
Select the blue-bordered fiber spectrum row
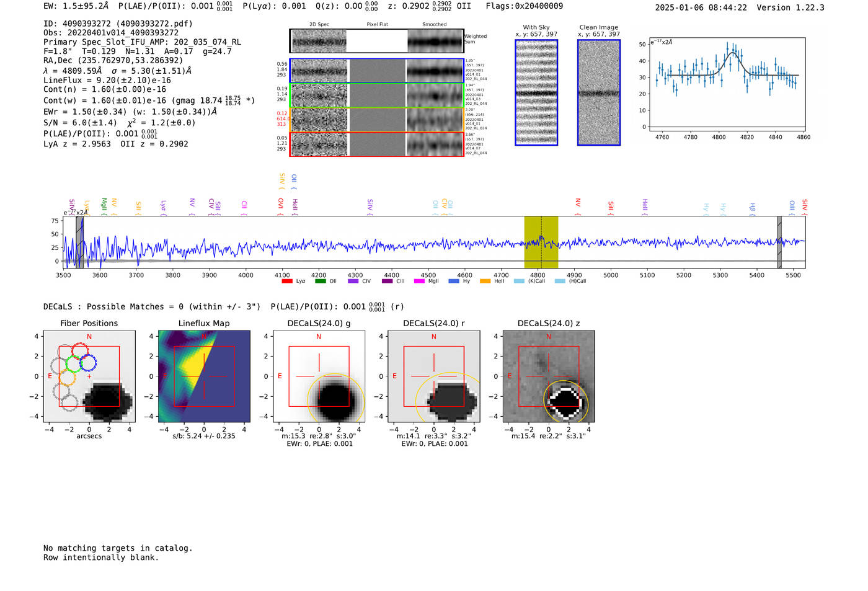376,71
